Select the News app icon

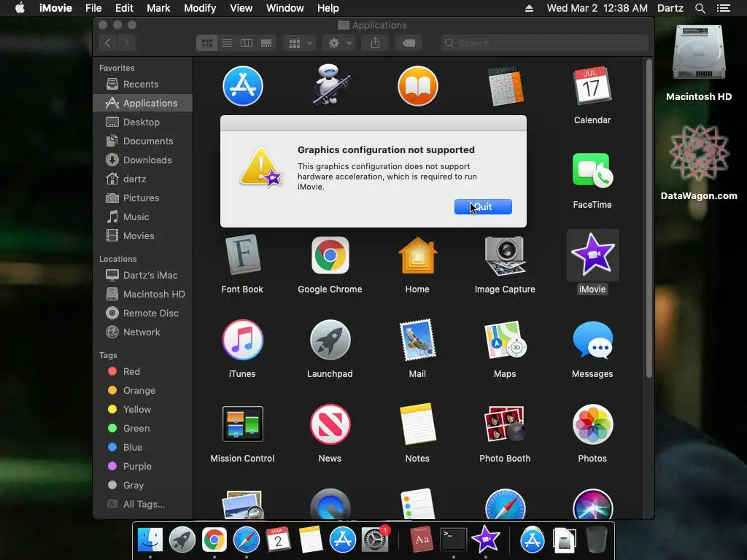[x=330, y=424]
